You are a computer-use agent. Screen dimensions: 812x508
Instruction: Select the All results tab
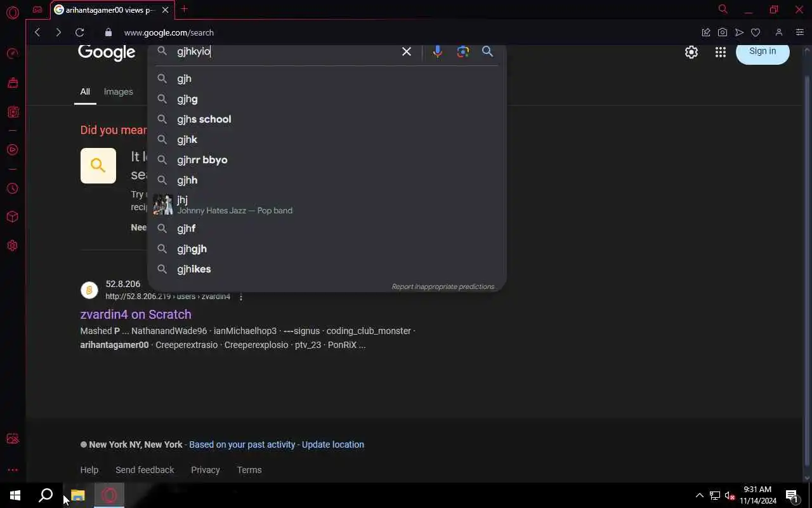click(x=85, y=91)
